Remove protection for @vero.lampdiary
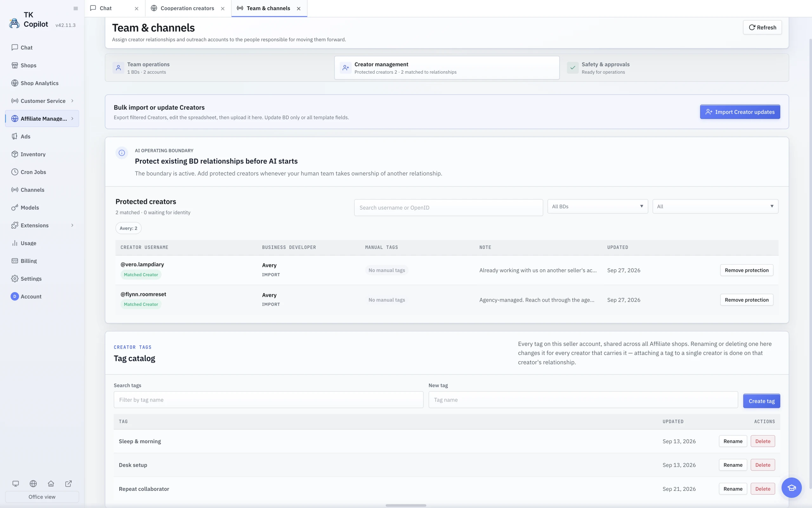Viewport: 812px width, 508px height. pyautogui.click(x=746, y=270)
